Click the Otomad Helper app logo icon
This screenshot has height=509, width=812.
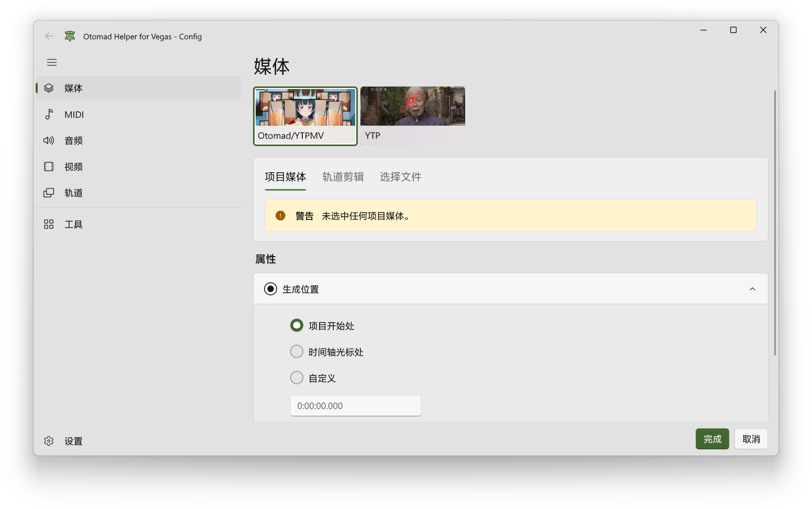pos(70,36)
